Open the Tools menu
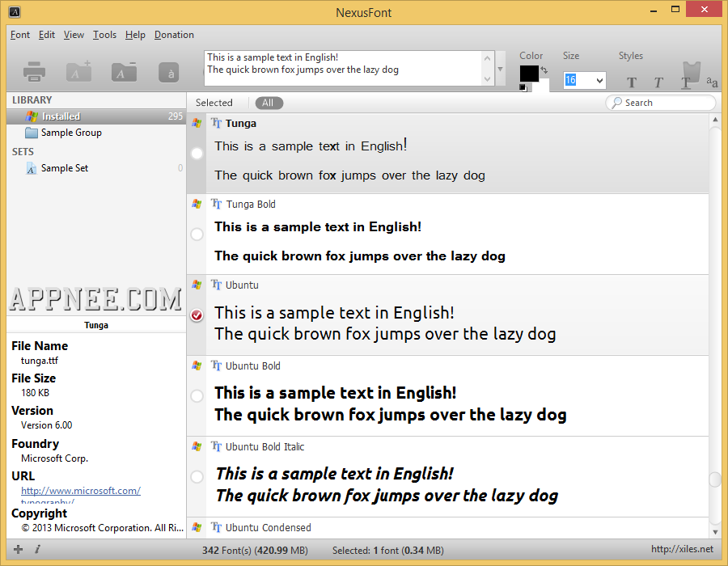This screenshot has height=566, width=728. [104, 35]
